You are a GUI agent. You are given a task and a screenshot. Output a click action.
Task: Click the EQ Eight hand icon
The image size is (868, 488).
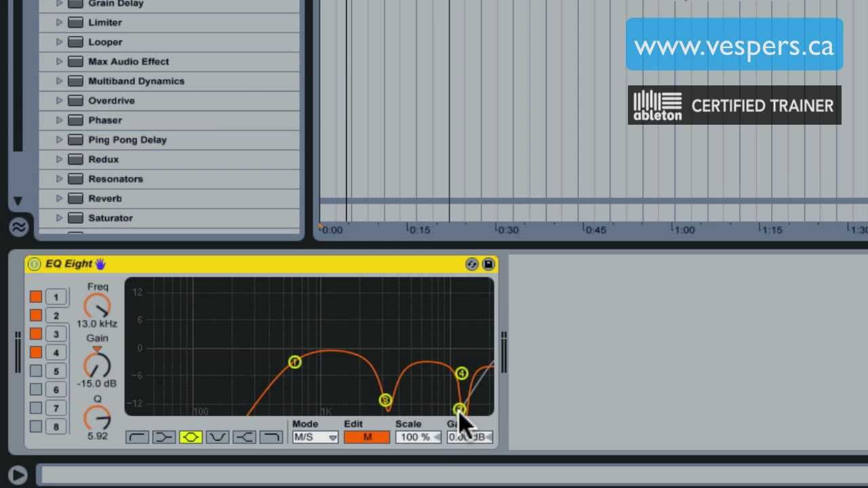(100, 264)
